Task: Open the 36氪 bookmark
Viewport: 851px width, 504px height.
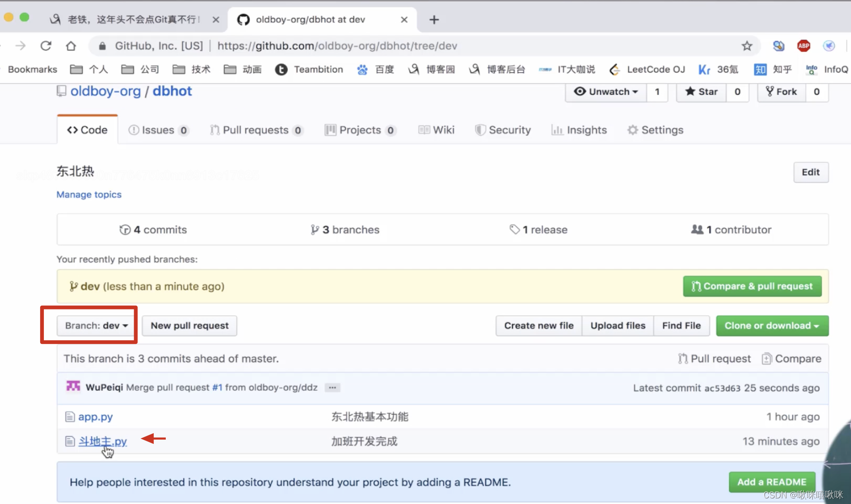Action: 718,70
